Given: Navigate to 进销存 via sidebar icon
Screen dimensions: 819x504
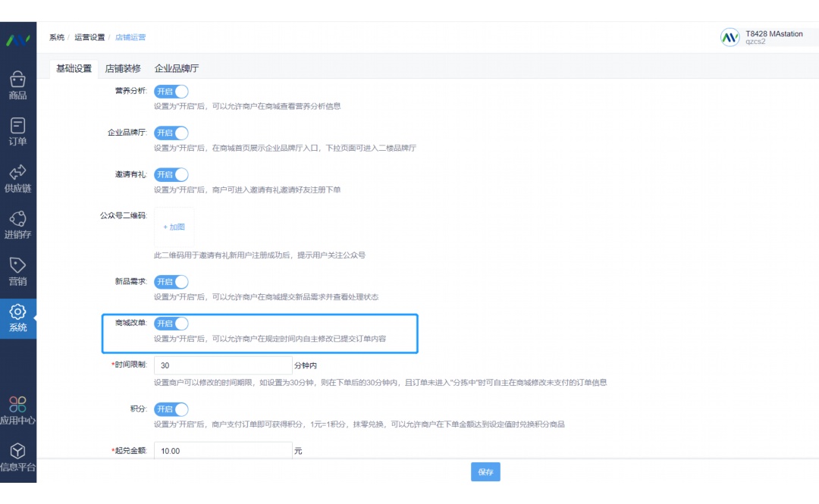Looking at the screenshot, I should (x=18, y=224).
